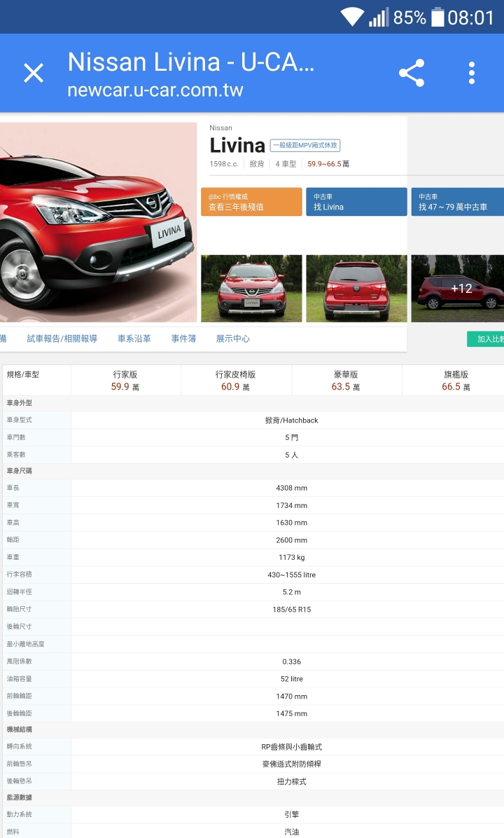The height and width of the screenshot is (838, 504).
Task: Tap the 52 litre fuel tank value
Action: tap(291, 679)
